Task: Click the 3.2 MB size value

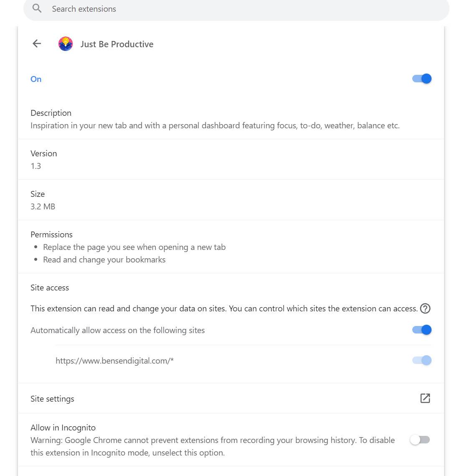Action: (43, 206)
